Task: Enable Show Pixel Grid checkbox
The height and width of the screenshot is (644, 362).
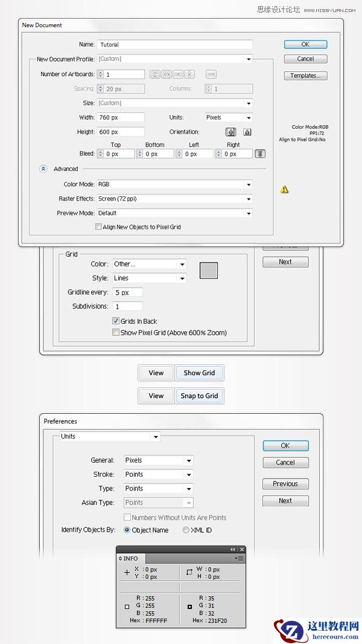Action: pos(116,333)
